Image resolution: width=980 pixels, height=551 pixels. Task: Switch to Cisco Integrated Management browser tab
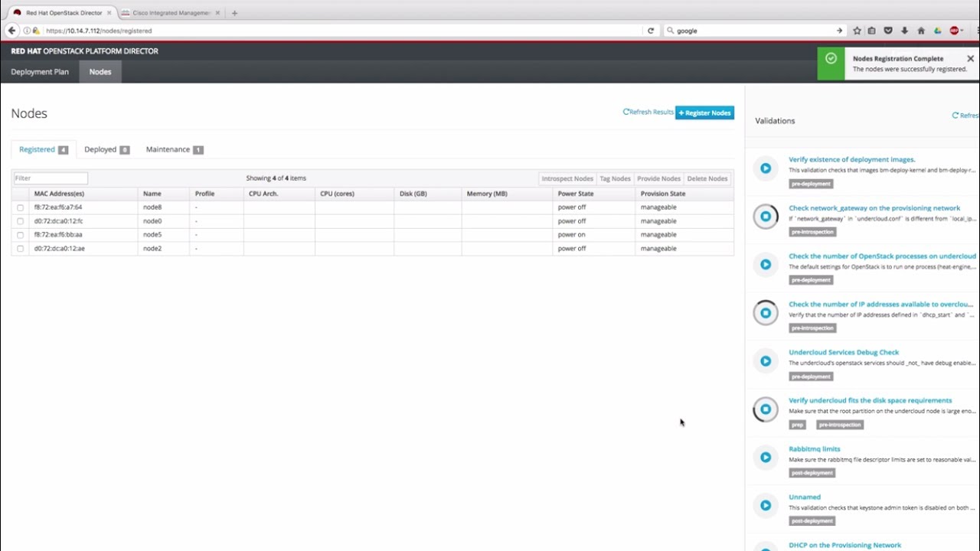tap(170, 13)
